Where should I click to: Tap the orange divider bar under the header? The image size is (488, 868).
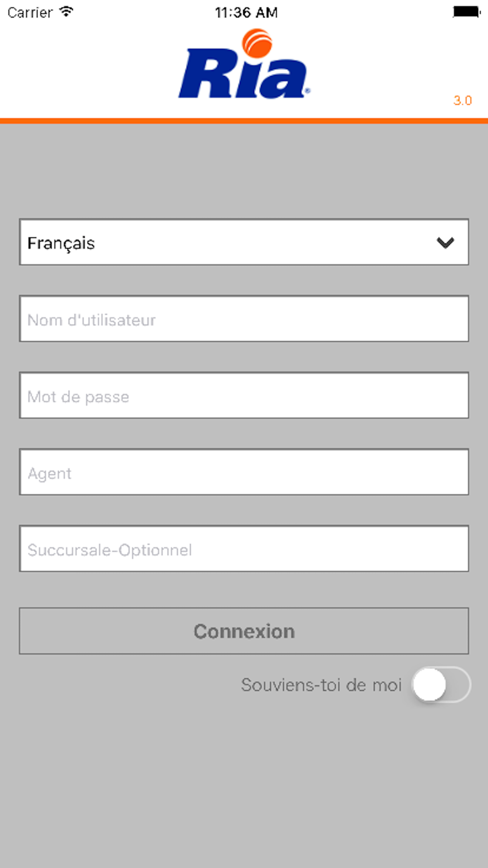[244, 121]
